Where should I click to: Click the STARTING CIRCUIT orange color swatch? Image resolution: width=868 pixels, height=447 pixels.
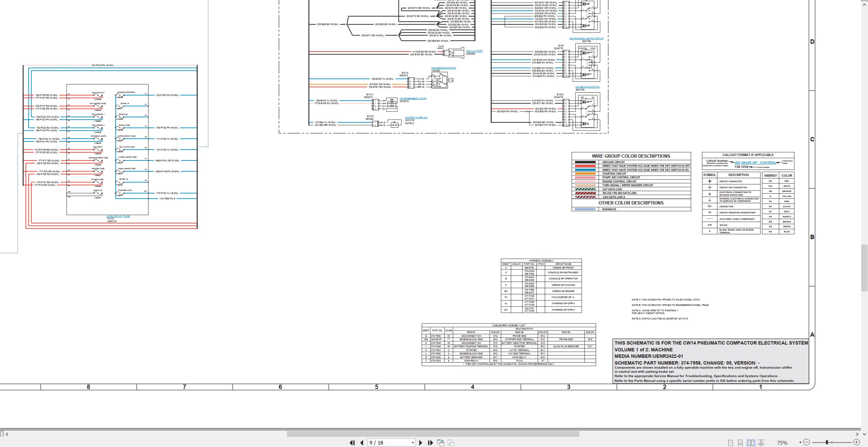(x=585, y=174)
